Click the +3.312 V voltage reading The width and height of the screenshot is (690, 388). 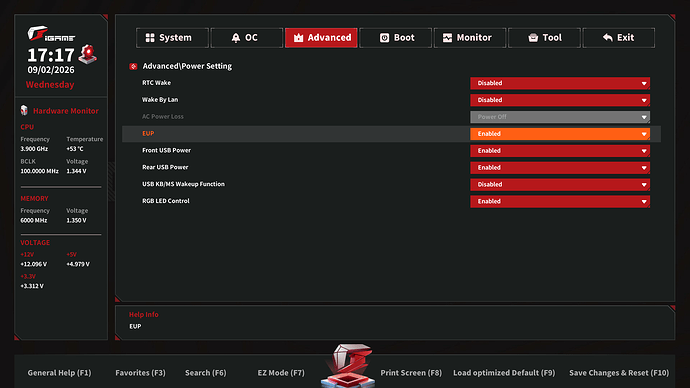[x=32, y=286]
